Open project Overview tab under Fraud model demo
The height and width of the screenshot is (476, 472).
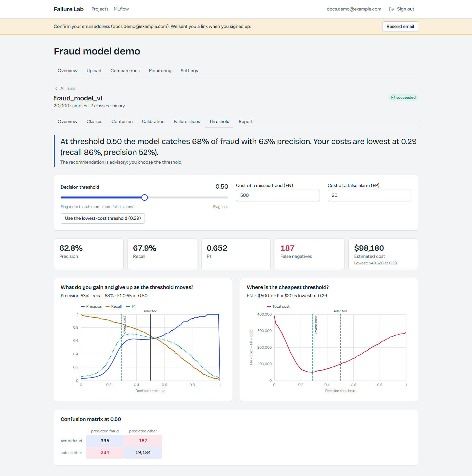(x=68, y=71)
